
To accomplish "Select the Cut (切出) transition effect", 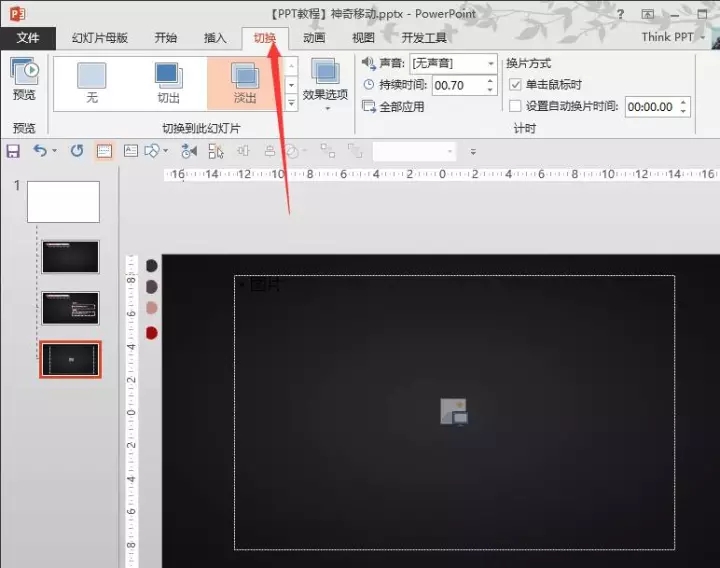I will pyautogui.click(x=167, y=82).
